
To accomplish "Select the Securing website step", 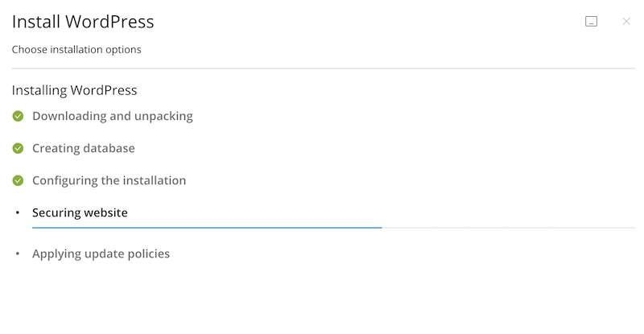I will coord(80,212).
